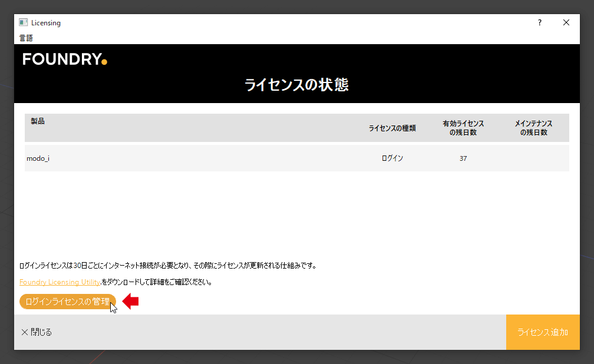Open the Foundry Licensing Utility link
Image resolution: width=594 pixels, height=364 pixels.
pyautogui.click(x=60, y=282)
